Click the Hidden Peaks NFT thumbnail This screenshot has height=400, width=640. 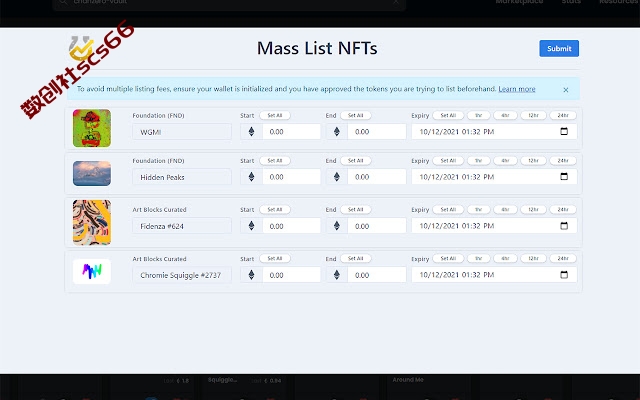[92, 173]
